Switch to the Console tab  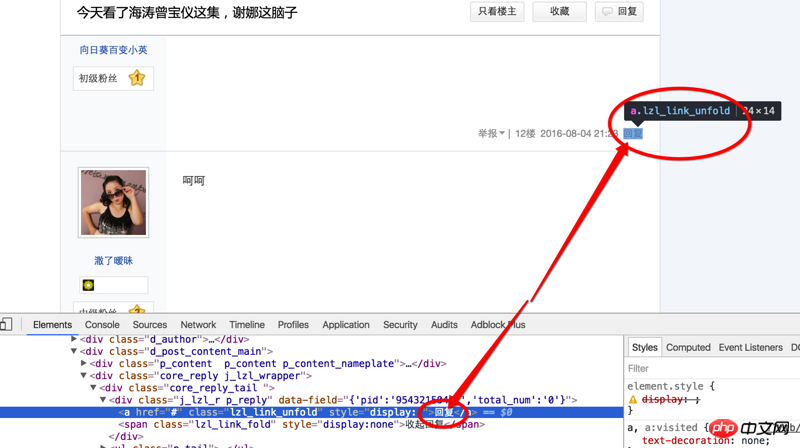[102, 325]
